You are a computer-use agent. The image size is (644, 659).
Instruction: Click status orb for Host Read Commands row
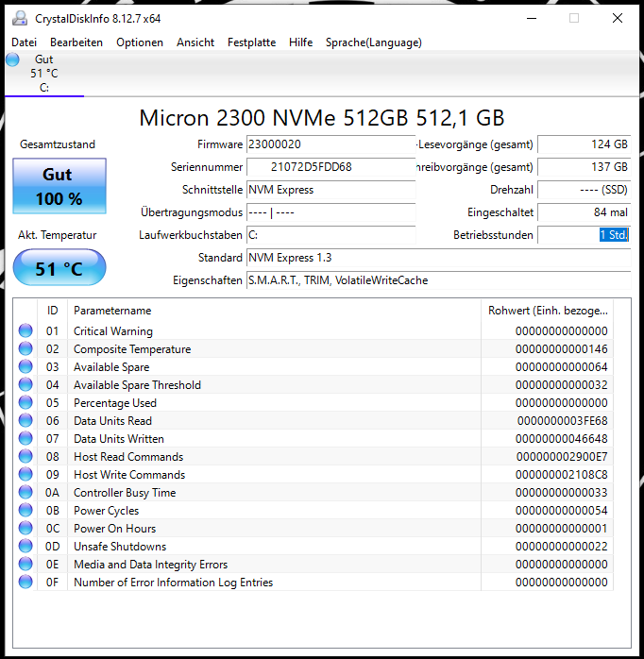(x=25, y=456)
